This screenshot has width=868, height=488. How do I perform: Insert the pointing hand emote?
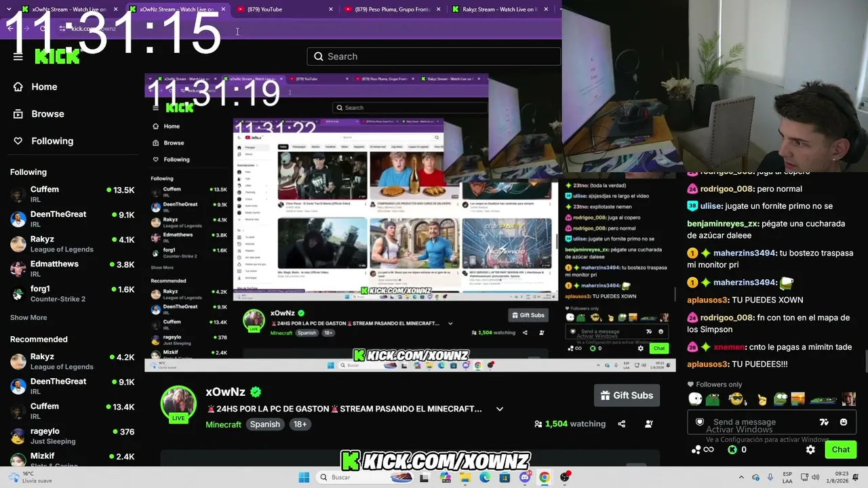click(762, 399)
